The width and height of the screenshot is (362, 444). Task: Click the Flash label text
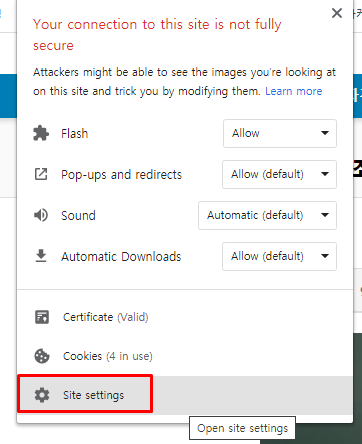point(75,134)
